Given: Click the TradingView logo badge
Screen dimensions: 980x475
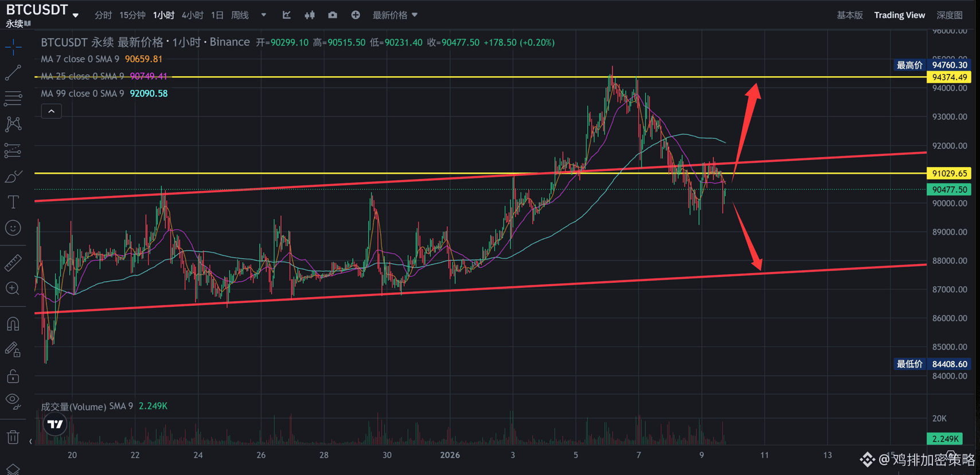Looking at the screenshot, I should pos(55,425).
